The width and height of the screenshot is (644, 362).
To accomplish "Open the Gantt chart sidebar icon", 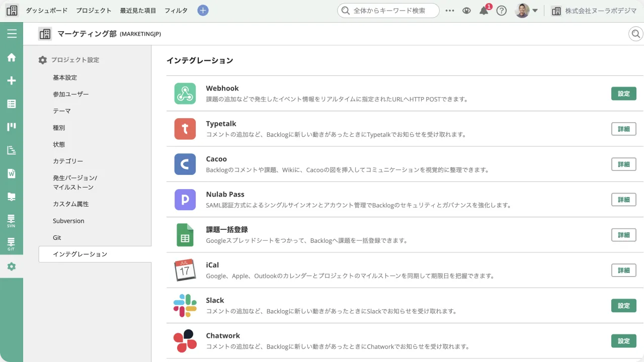I will pyautogui.click(x=12, y=149).
